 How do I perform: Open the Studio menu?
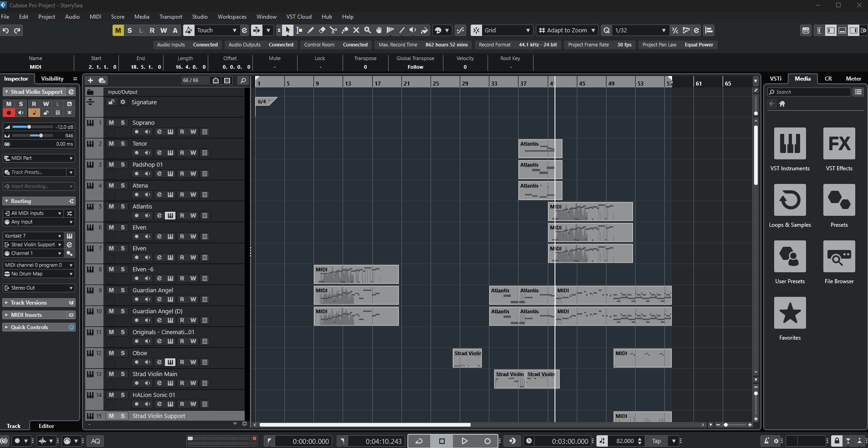coord(200,16)
